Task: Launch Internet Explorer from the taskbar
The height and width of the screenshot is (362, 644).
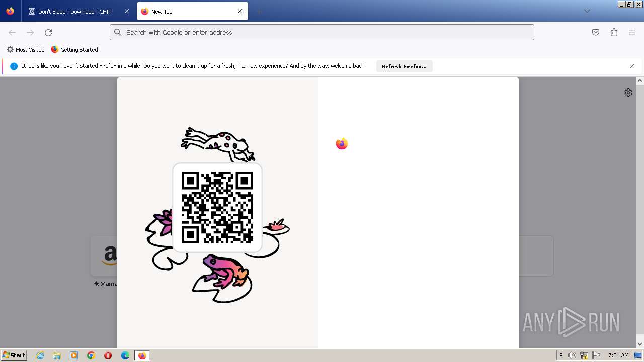Action: (40, 355)
